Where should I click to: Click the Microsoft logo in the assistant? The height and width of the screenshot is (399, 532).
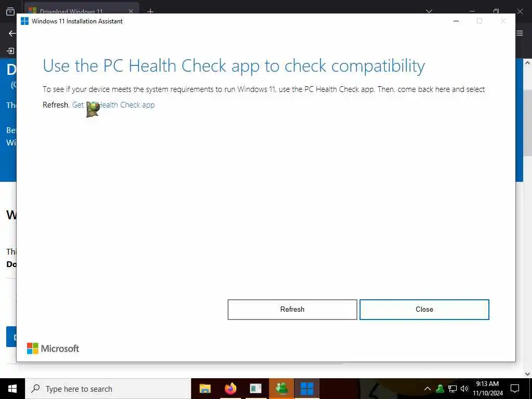[x=53, y=349]
